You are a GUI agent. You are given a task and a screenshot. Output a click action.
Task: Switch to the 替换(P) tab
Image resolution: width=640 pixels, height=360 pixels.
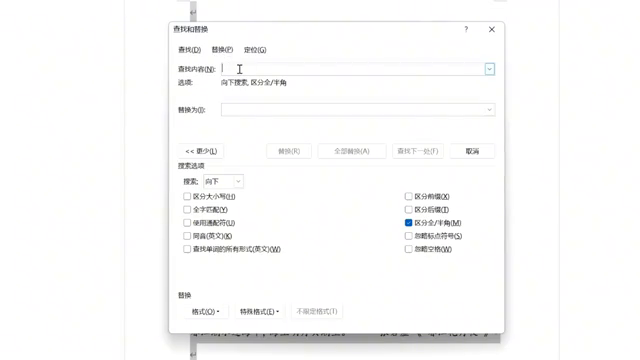click(222, 50)
